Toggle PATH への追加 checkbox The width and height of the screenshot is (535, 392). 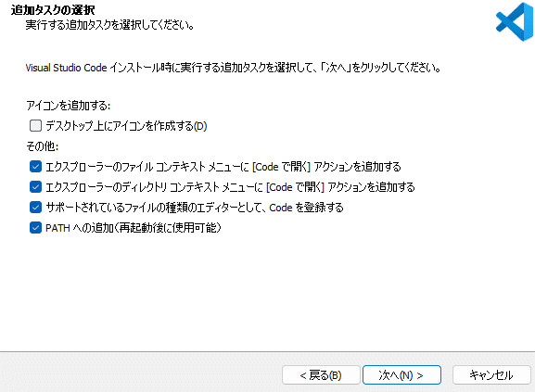tap(35, 228)
